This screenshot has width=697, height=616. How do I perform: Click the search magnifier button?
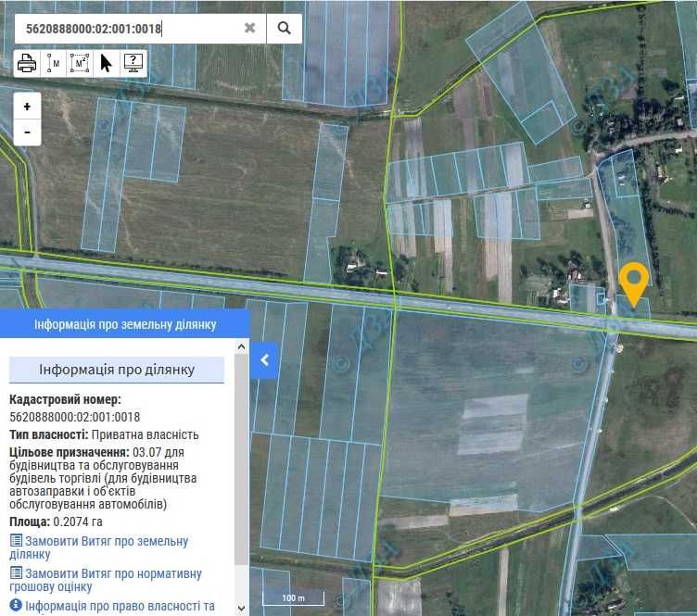pyautogui.click(x=284, y=29)
